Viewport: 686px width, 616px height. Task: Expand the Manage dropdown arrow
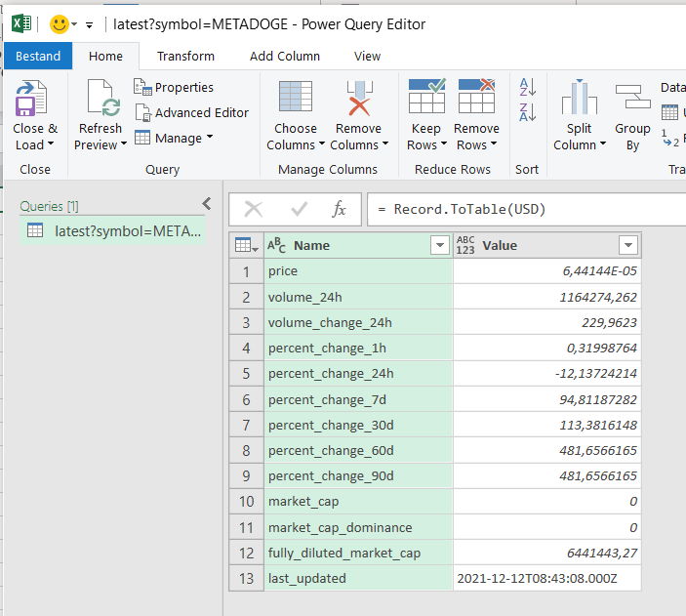(x=210, y=136)
